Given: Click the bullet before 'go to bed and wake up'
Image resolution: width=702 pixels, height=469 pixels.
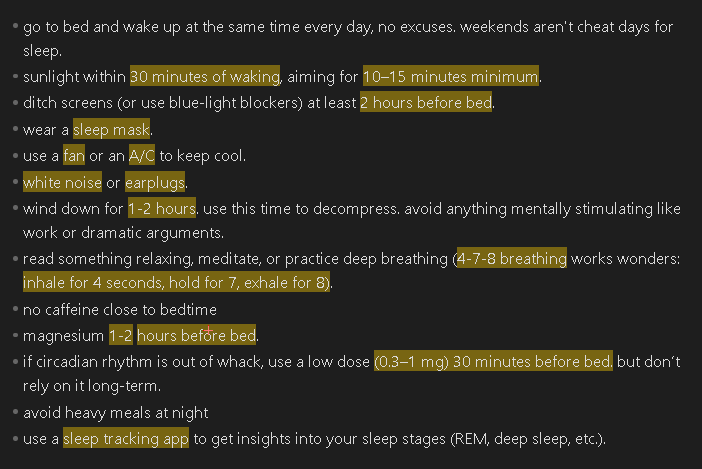Looking at the screenshot, I should pos(15,26).
